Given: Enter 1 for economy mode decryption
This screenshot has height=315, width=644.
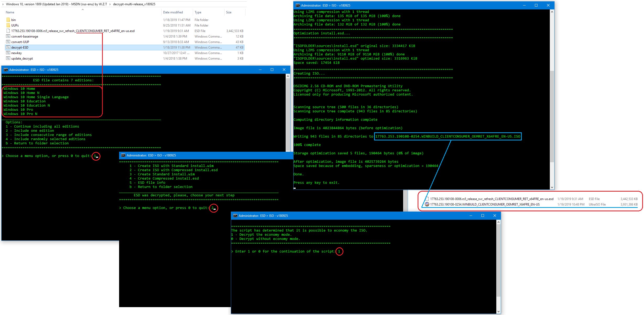Looking at the screenshot, I should (338, 251).
